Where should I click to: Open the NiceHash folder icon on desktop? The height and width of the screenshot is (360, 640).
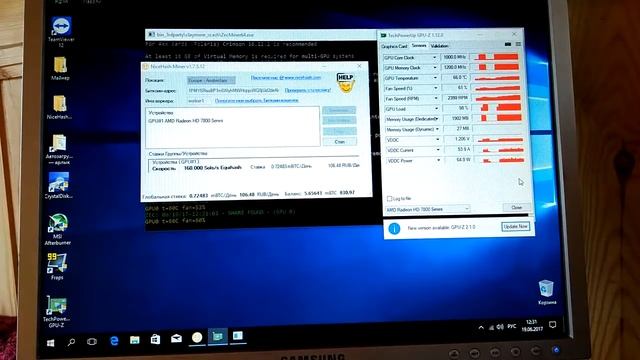point(59,107)
